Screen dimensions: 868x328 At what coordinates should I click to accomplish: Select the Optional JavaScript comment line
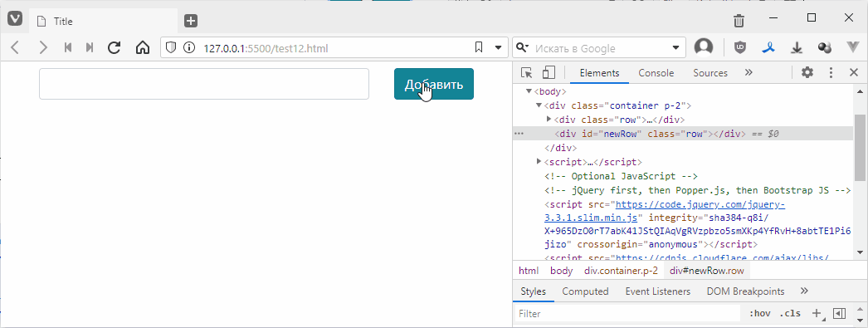(x=621, y=176)
